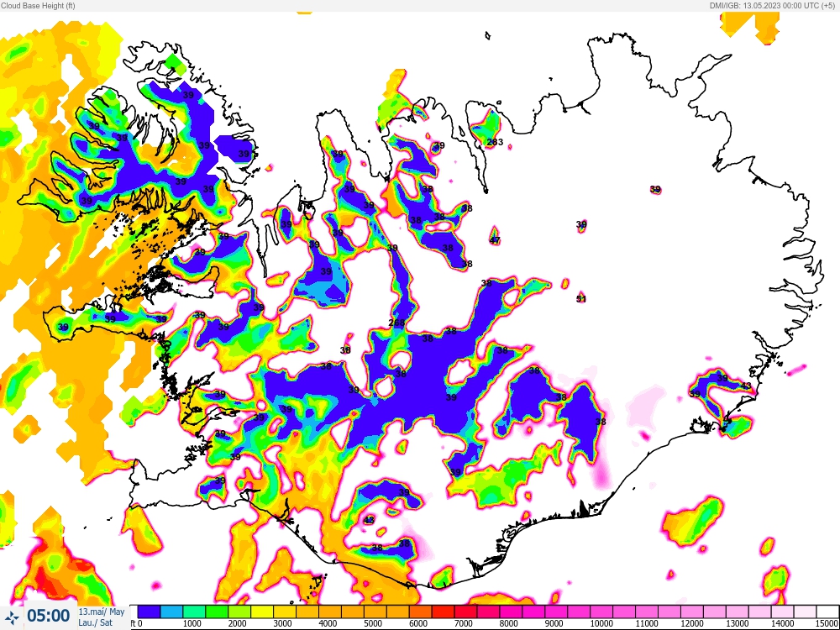
Task: Pick the light blue legend swatch
Action: click(x=171, y=612)
